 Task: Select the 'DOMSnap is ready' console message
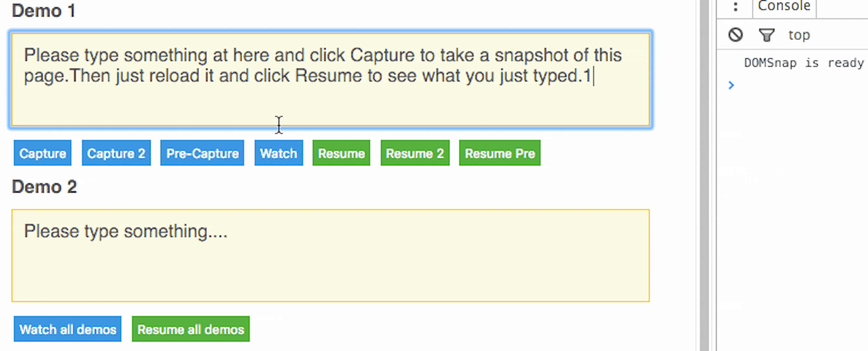point(803,63)
